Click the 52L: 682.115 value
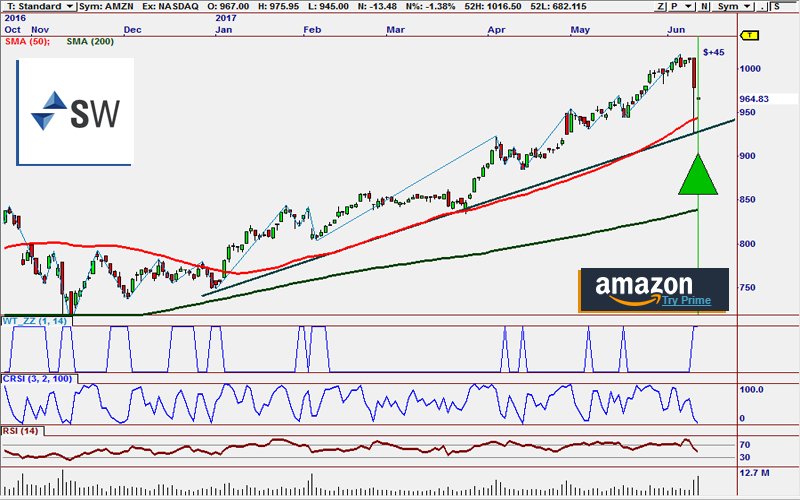 pos(558,6)
